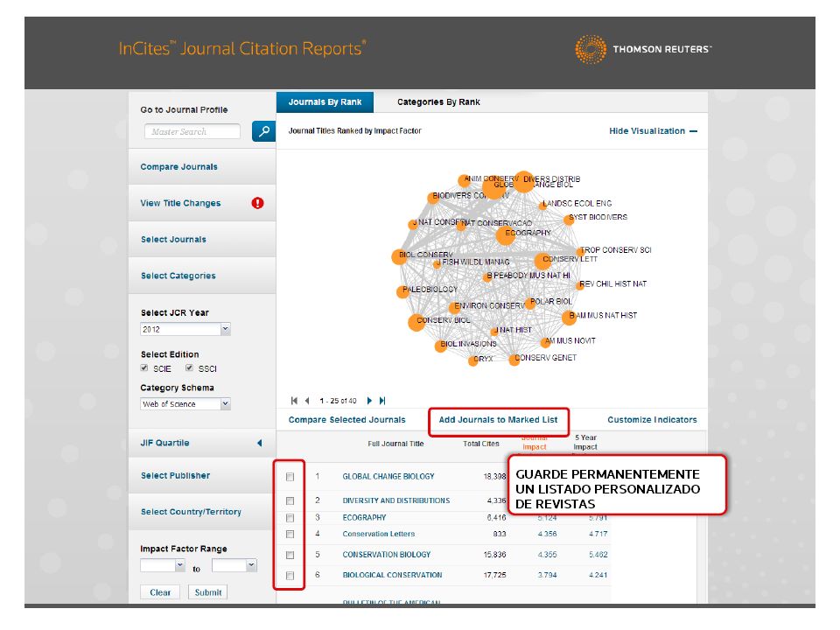This screenshot has height=630, width=840.
Task: Jump to last page of results
Action: (382, 401)
